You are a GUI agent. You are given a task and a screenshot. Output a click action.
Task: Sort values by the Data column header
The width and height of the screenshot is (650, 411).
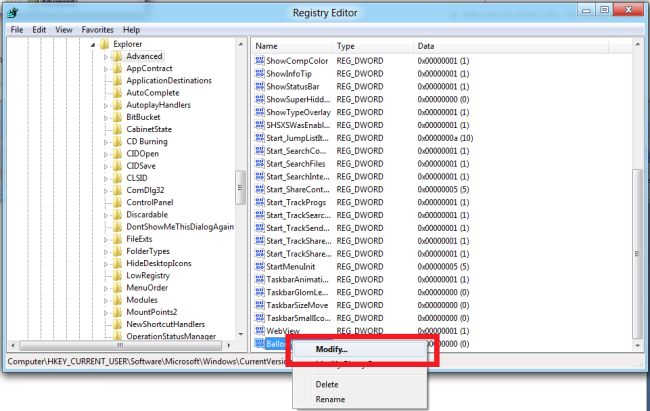pyautogui.click(x=511, y=46)
